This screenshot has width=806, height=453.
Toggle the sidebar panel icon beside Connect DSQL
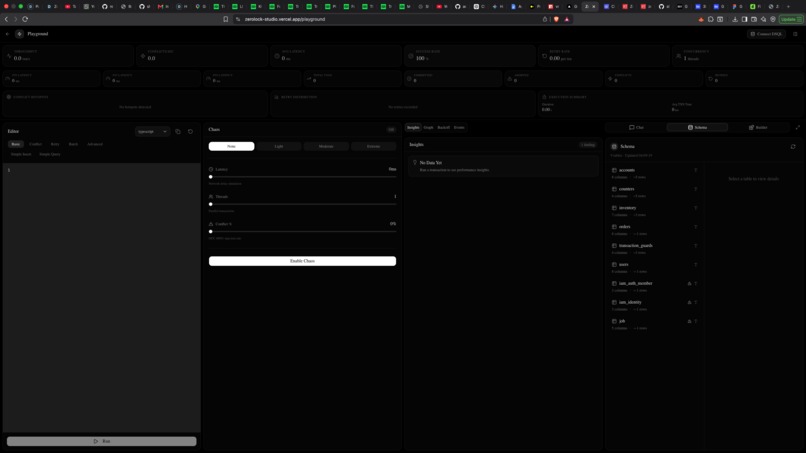(x=795, y=34)
